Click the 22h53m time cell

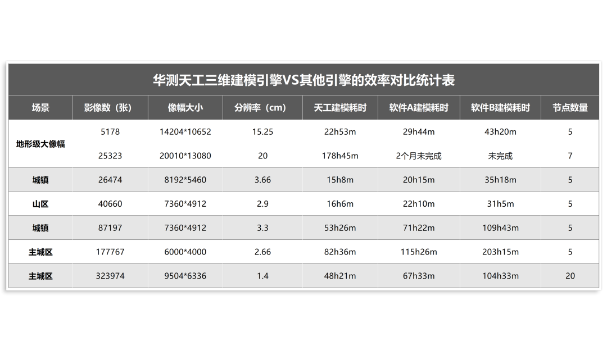(340, 132)
